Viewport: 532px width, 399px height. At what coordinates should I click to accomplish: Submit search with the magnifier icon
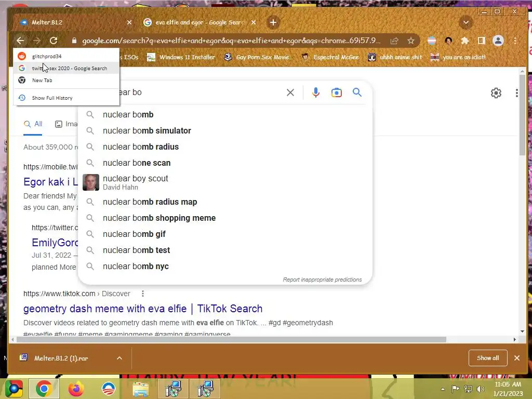click(x=357, y=92)
